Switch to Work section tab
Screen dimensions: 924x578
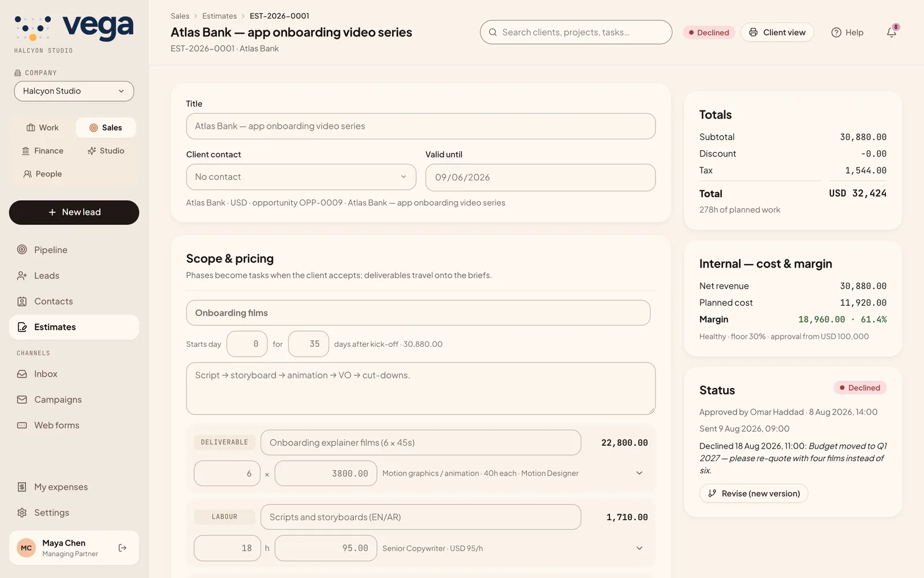[42, 128]
